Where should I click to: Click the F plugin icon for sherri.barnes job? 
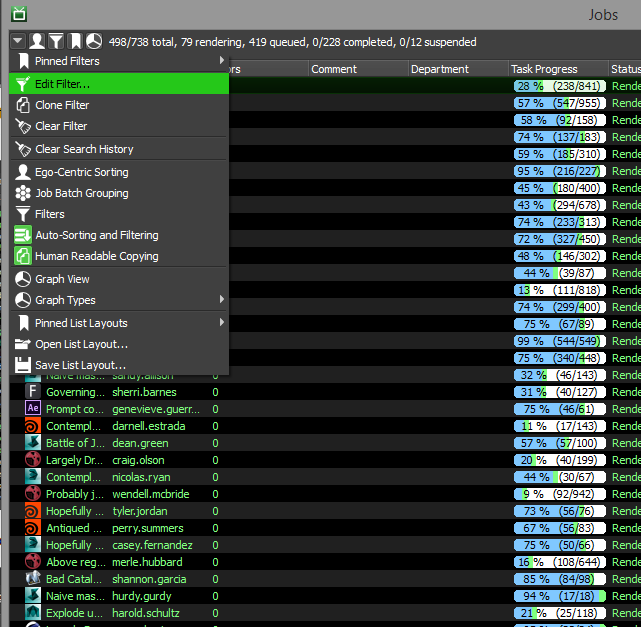coord(33,392)
